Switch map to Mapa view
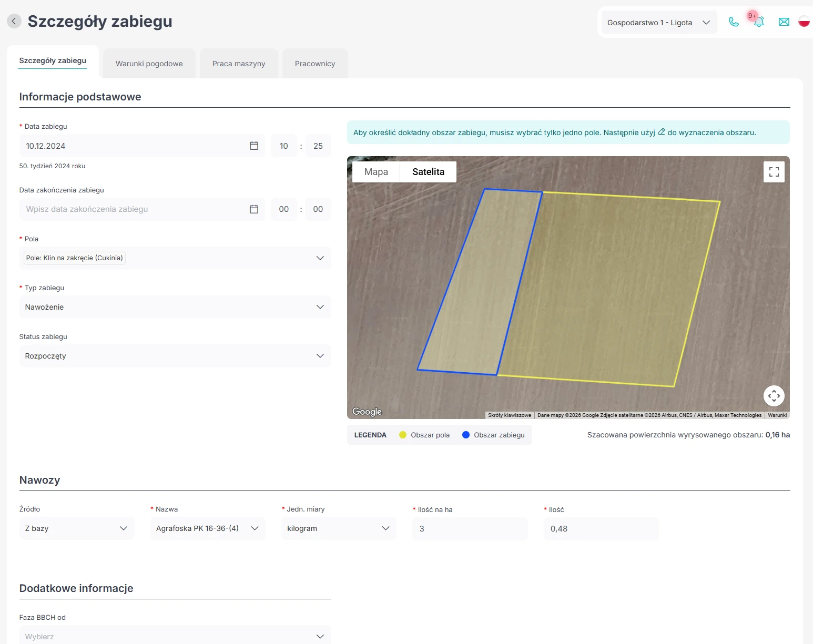This screenshot has width=813, height=644. [x=376, y=172]
